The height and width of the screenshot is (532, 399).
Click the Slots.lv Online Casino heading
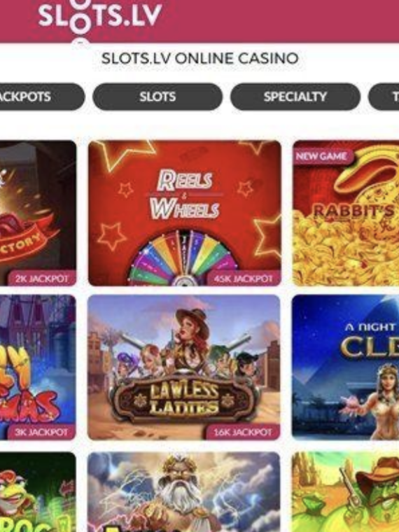[199, 58]
